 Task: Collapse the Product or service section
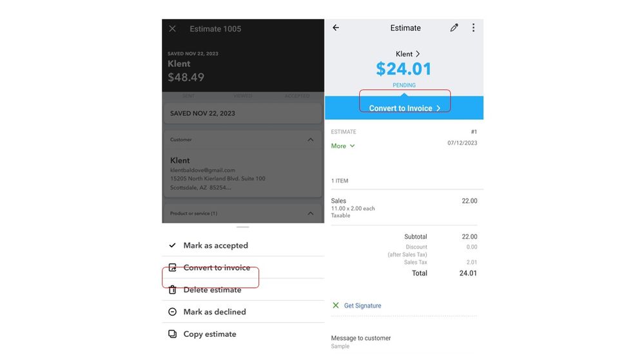tap(310, 213)
